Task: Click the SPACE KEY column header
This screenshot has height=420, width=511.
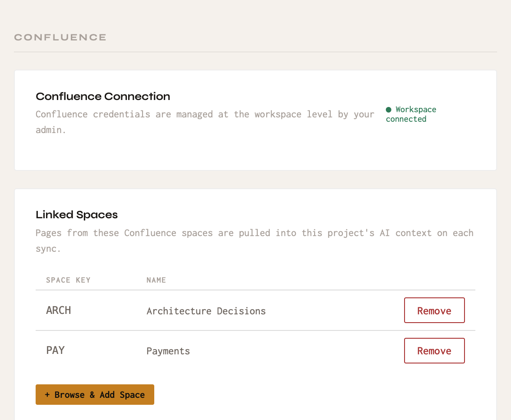Action: (68, 280)
